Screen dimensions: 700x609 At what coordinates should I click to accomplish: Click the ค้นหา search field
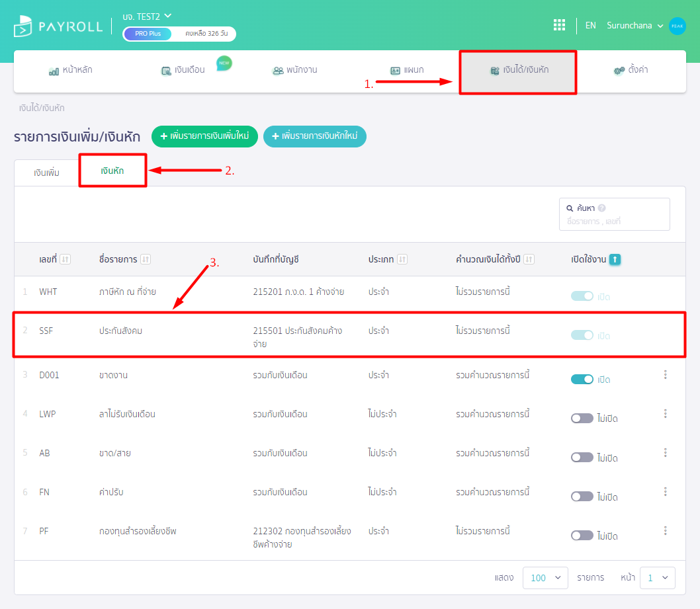614,222
